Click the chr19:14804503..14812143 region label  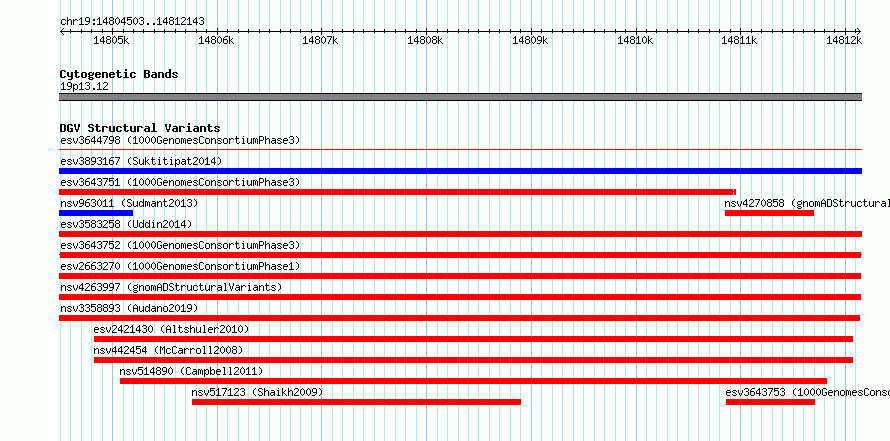132,21
